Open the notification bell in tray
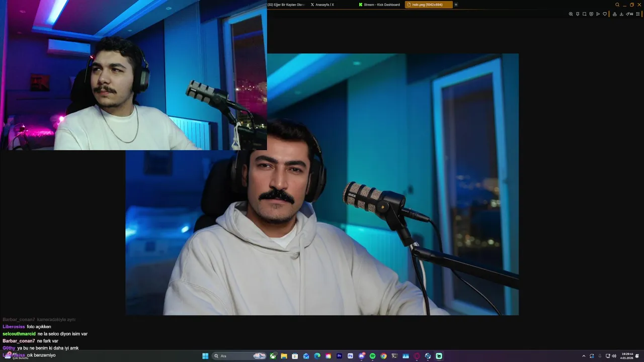The height and width of the screenshot is (362, 644). point(637,356)
